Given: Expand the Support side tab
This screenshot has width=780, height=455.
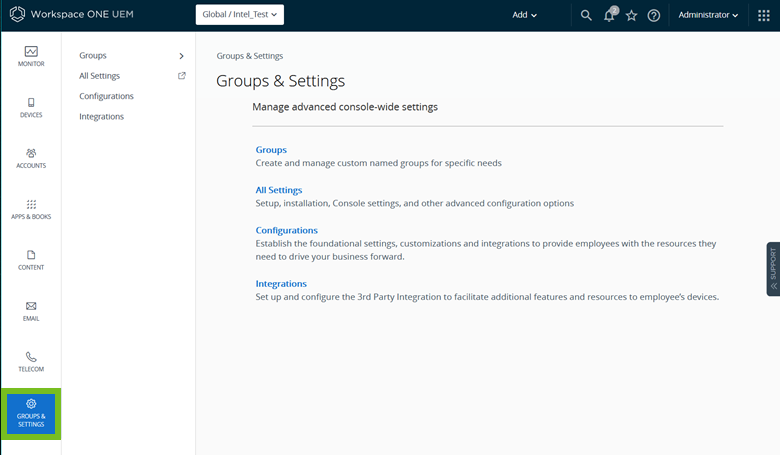Looking at the screenshot, I should 773,269.
